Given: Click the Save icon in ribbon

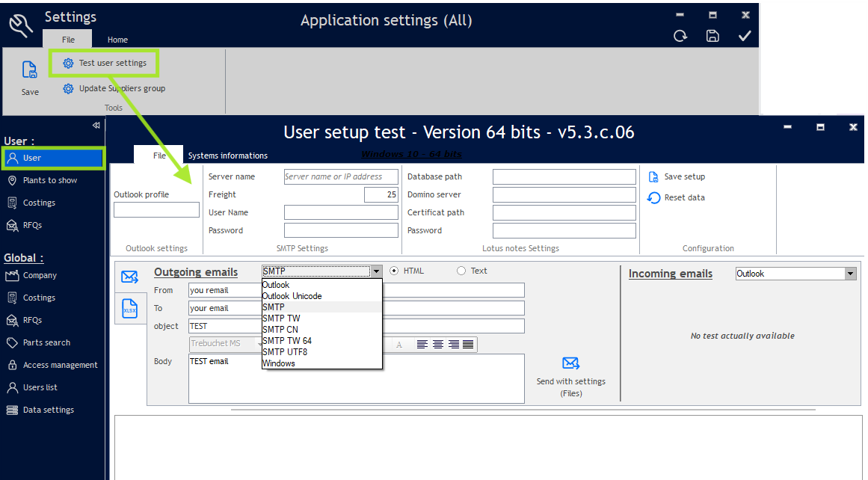Looking at the screenshot, I should click(x=29, y=70).
